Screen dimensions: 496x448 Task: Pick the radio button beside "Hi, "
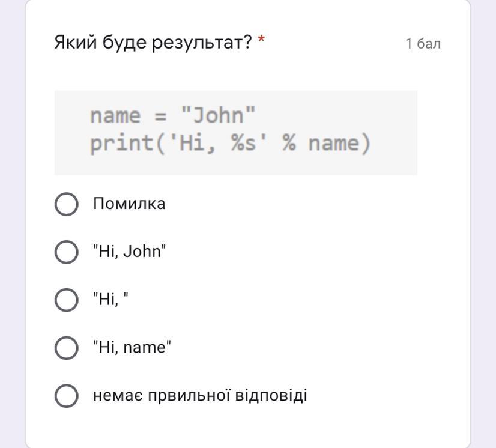click(x=66, y=300)
